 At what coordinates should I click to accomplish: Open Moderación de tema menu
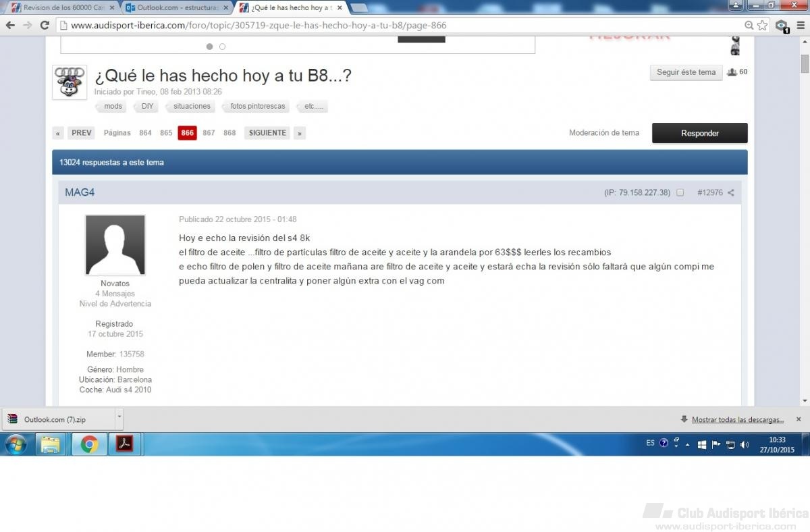(x=603, y=133)
